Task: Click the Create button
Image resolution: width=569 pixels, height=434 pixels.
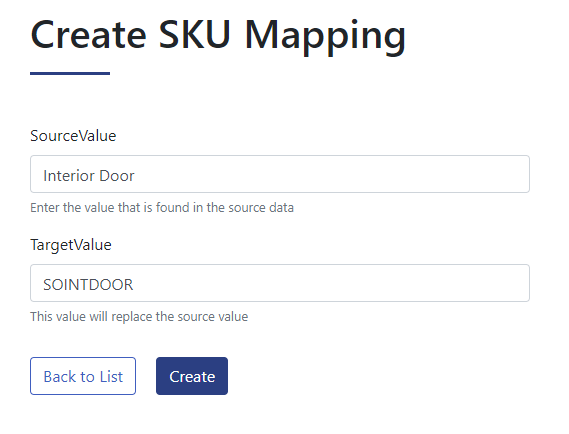Action: 192,376
